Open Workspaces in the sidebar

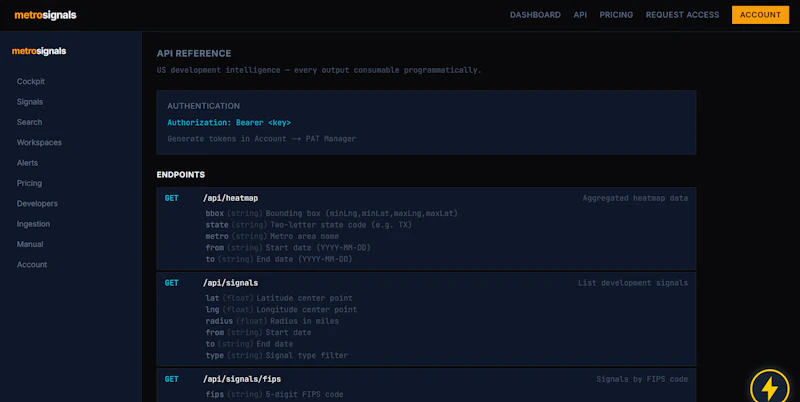coord(39,142)
